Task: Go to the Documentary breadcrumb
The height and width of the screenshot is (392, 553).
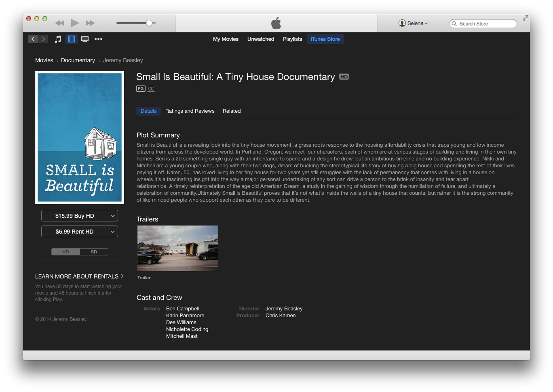Action: tap(78, 61)
